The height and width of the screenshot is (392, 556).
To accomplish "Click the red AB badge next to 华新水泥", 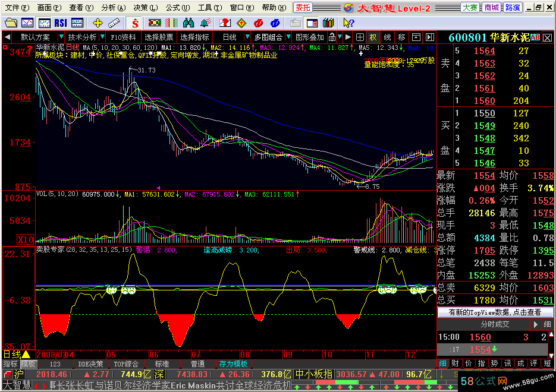I will point(535,37).
